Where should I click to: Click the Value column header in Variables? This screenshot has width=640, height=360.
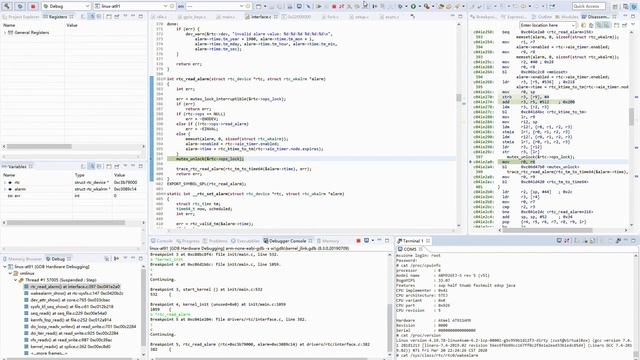119,175
